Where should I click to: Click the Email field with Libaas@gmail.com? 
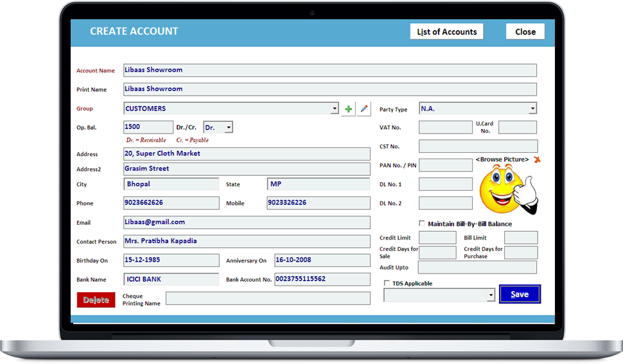pyautogui.click(x=247, y=222)
